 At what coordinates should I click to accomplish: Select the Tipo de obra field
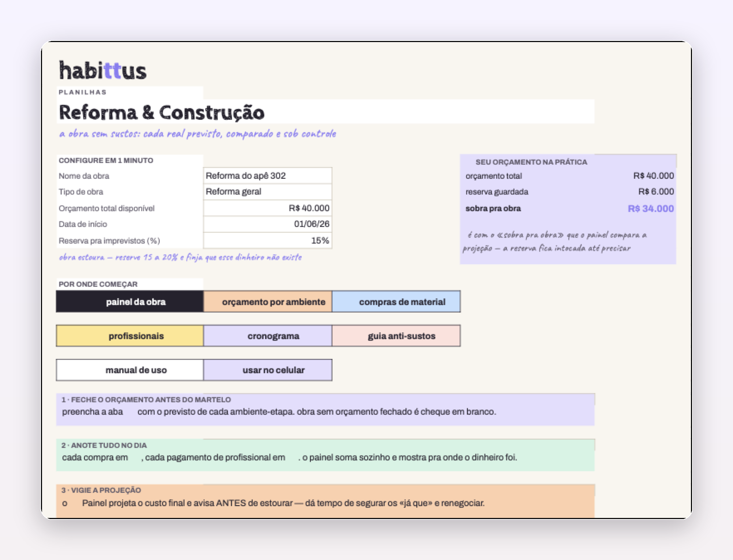[x=268, y=192]
